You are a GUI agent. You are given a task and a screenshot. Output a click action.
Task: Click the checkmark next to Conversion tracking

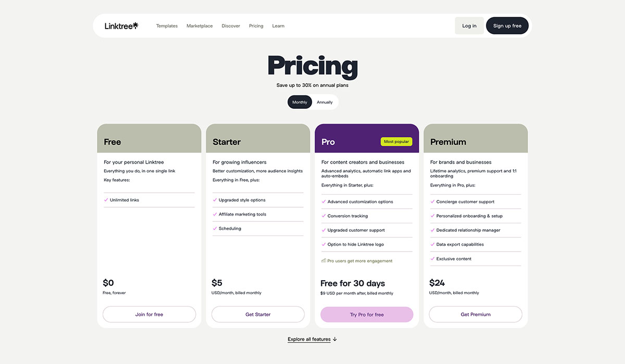coord(323,216)
